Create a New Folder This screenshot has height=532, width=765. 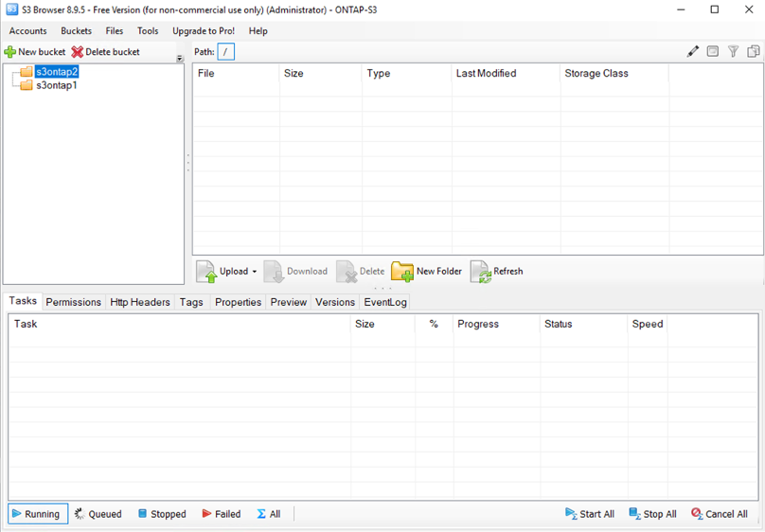[x=426, y=271]
